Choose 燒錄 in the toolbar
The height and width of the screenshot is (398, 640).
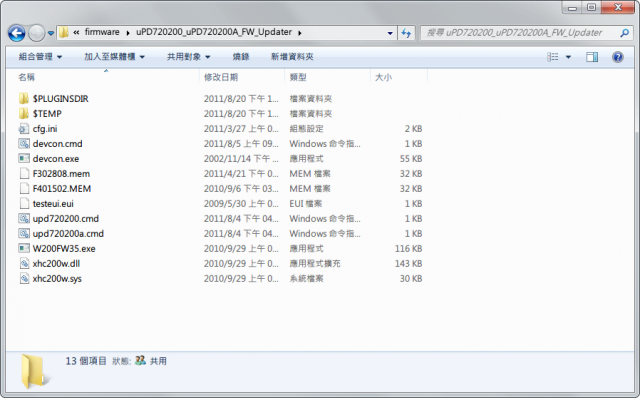click(x=241, y=57)
